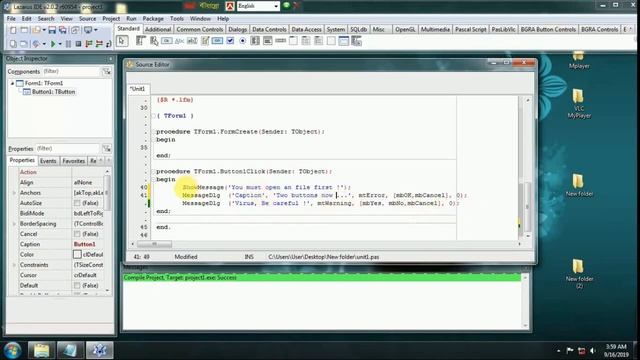Click the Step Into debugger icon
This screenshot has height=360, width=640.
(89, 44)
